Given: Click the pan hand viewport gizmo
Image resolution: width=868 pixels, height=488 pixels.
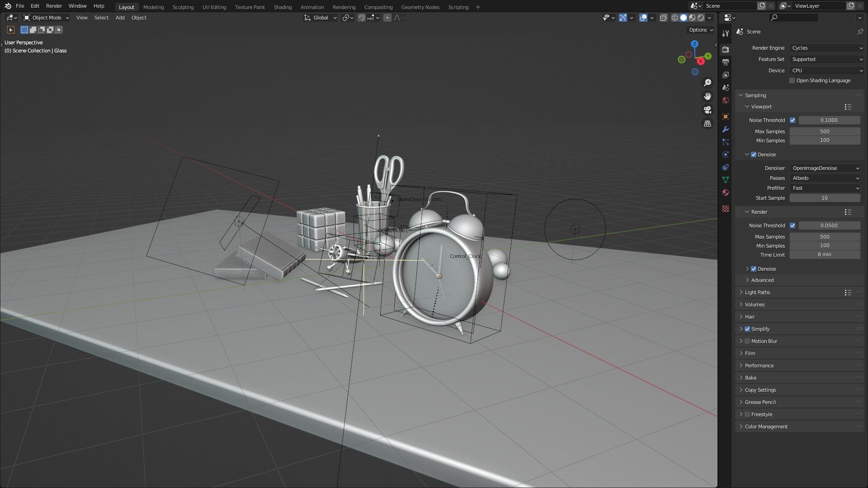Looking at the screenshot, I should point(708,96).
